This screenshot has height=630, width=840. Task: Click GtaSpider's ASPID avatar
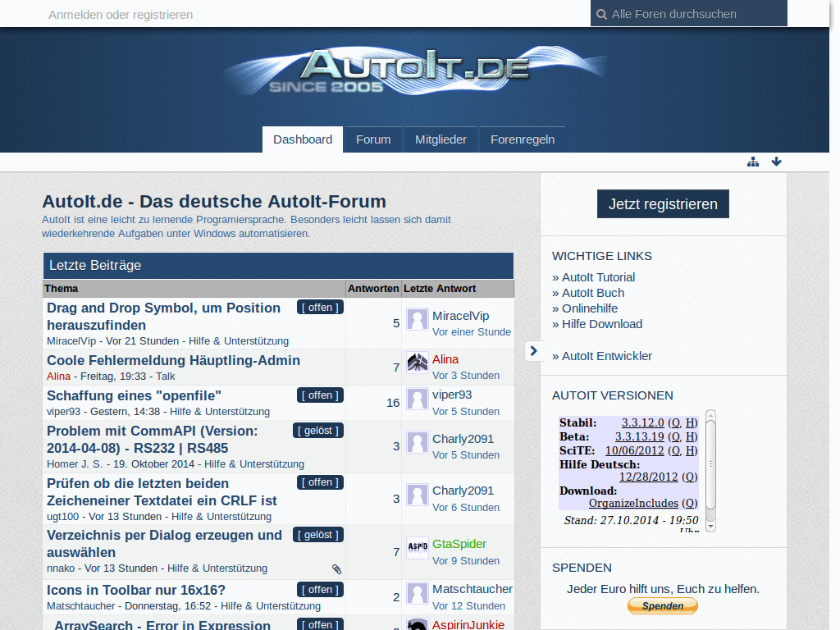[x=417, y=547]
